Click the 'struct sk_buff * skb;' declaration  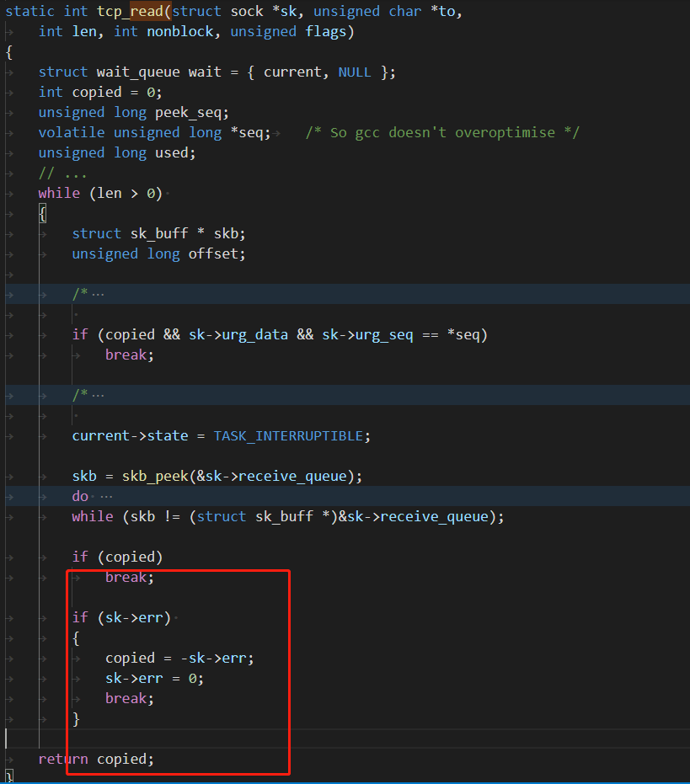click(x=158, y=233)
